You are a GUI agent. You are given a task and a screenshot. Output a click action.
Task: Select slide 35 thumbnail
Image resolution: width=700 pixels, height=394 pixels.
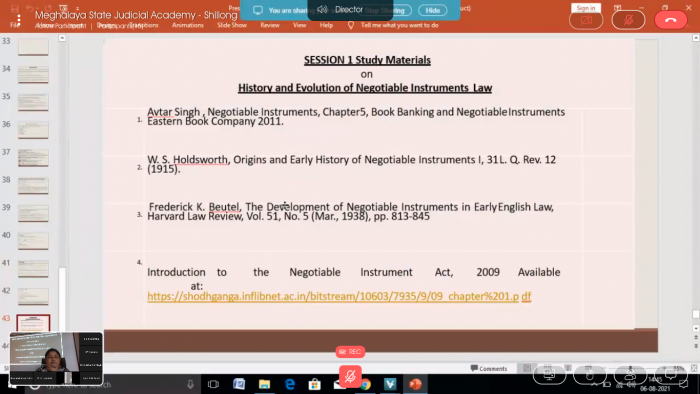click(33, 102)
